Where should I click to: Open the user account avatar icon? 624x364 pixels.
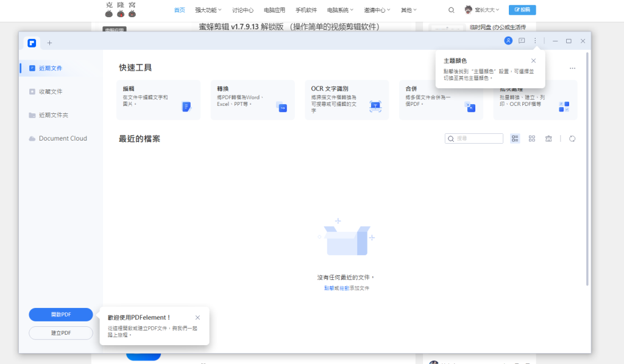click(x=508, y=41)
